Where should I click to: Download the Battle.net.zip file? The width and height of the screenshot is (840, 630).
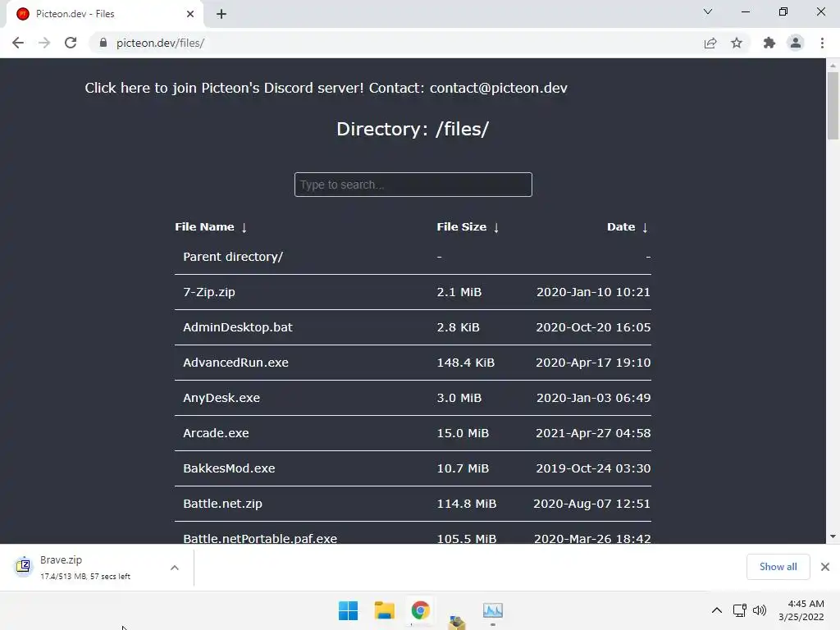(222, 504)
